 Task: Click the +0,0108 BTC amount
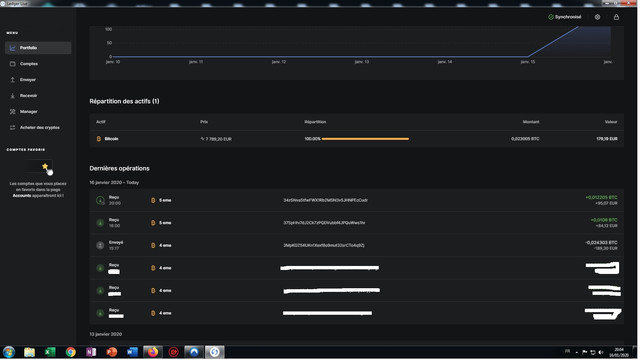tap(604, 220)
